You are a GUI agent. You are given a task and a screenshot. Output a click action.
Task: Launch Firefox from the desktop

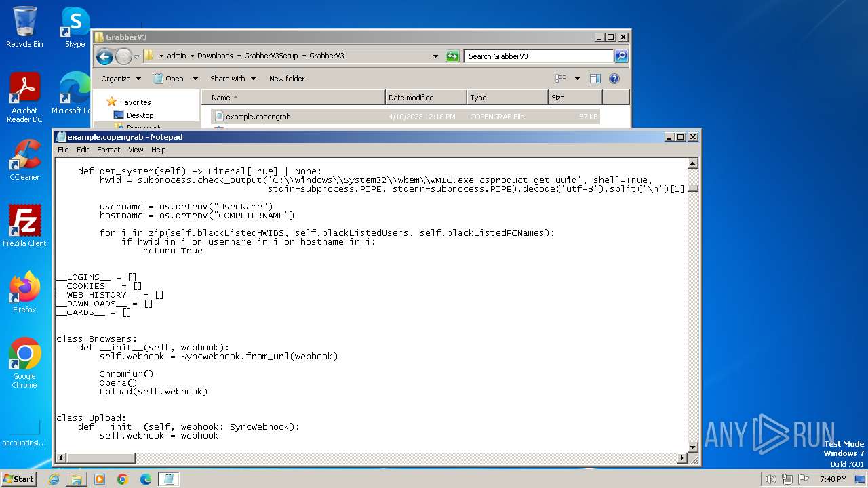24,292
